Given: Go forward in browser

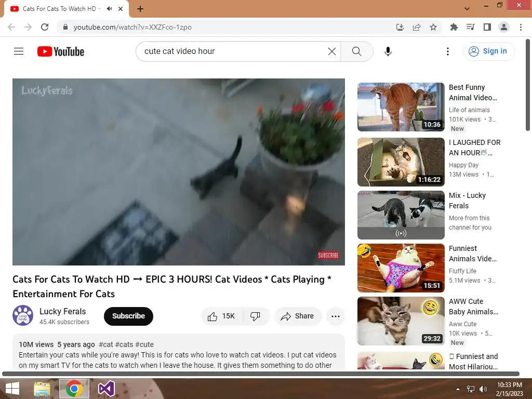Looking at the screenshot, I should point(28,27).
